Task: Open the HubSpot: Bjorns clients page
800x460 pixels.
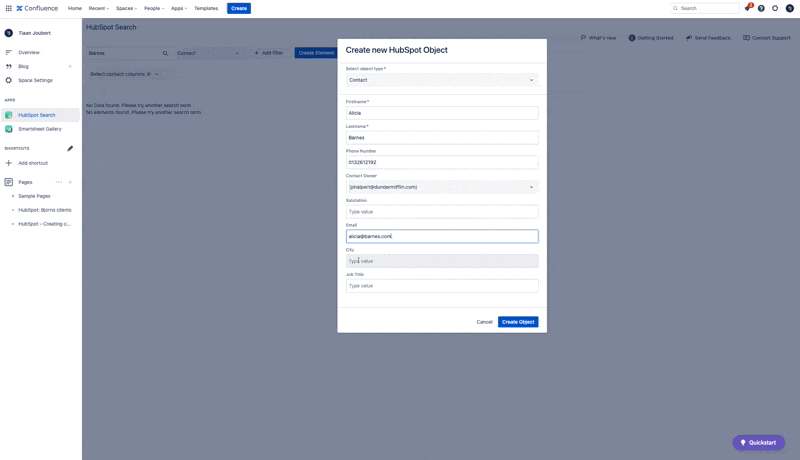Action: pos(45,210)
